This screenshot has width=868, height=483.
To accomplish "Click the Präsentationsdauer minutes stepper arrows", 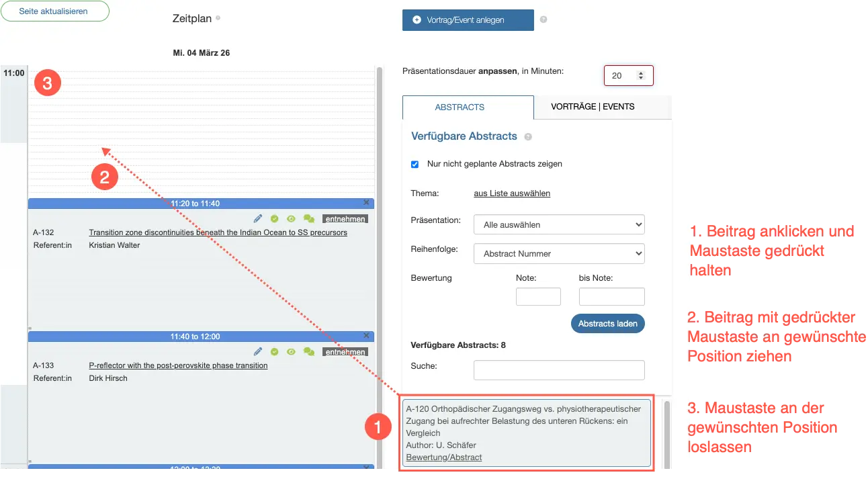I will pos(641,76).
